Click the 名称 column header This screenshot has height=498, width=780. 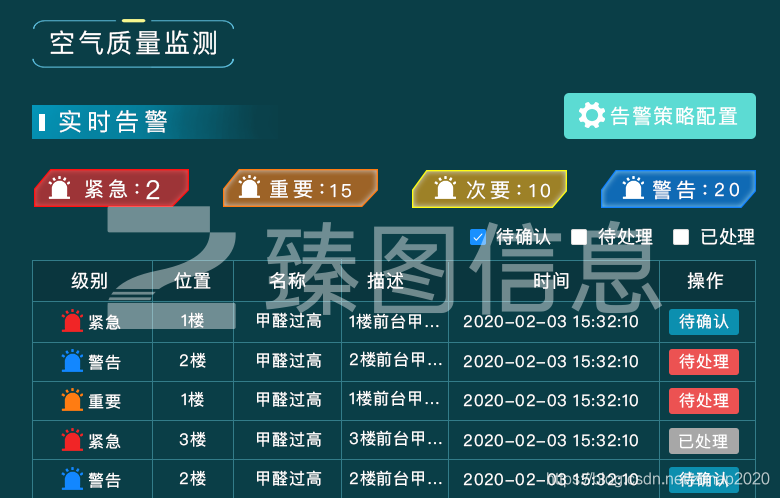click(x=288, y=281)
